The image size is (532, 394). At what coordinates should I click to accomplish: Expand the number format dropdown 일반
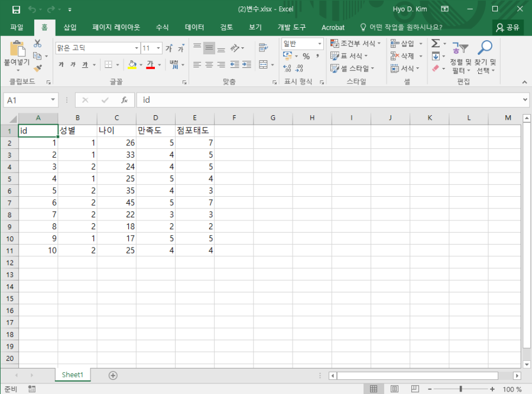pyautogui.click(x=320, y=44)
